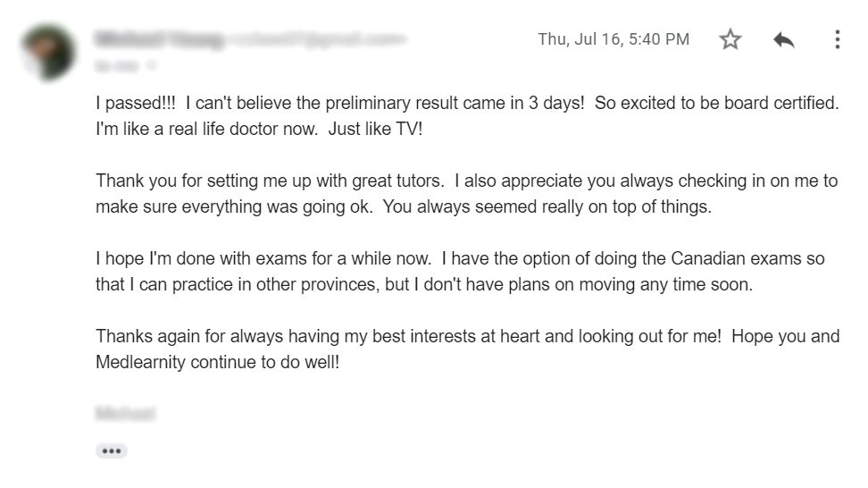Click the "I passed!!!" opening text
Viewport: 868px width, 488px height.
coord(136,103)
